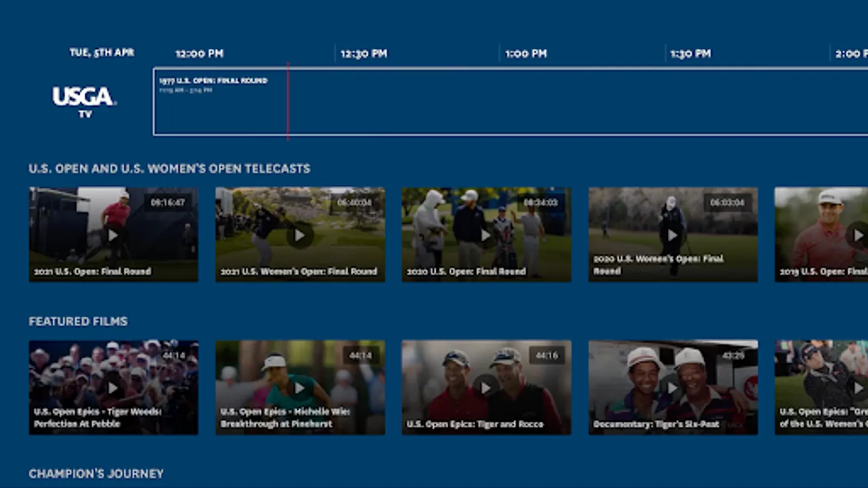Select the 1977 U.S. Open: Final Round program title

pos(213,80)
